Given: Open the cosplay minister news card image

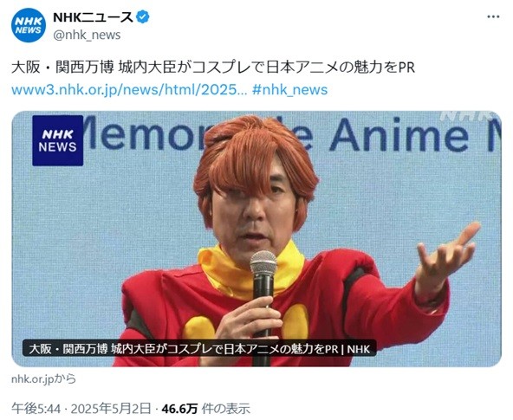Looking at the screenshot, I should click(256, 239).
